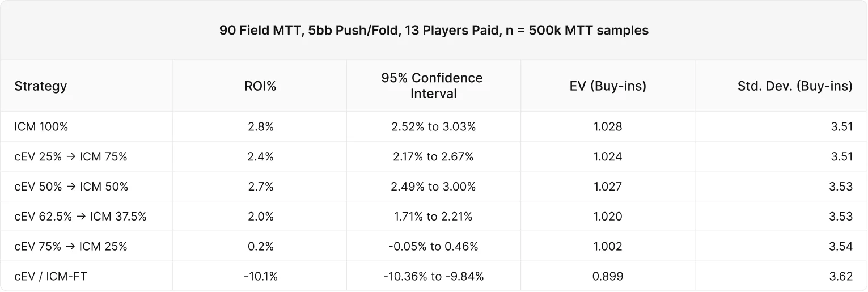This screenshot has height=292, width=868.
Task: Select the 1.020 EV cell
Action: pos(608,217)
